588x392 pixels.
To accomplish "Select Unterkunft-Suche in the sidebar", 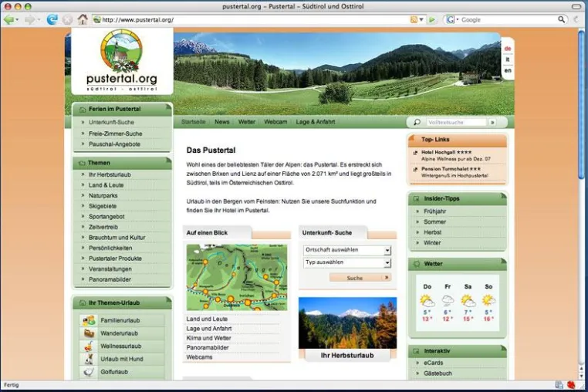I will coord(111,122).
